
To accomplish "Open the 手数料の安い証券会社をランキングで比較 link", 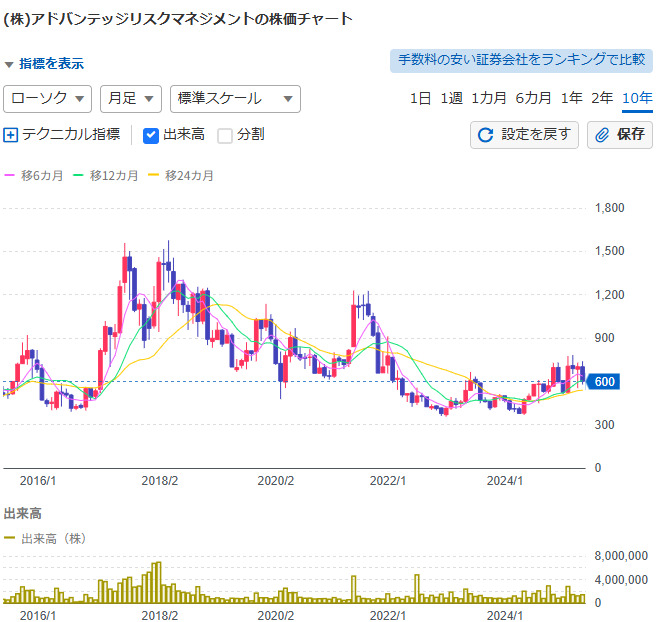I will [x=521, y=61].
